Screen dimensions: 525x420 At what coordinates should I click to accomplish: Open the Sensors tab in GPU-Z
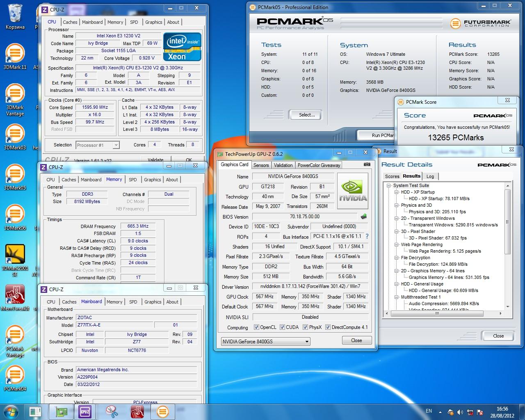[x=261, y=165]
